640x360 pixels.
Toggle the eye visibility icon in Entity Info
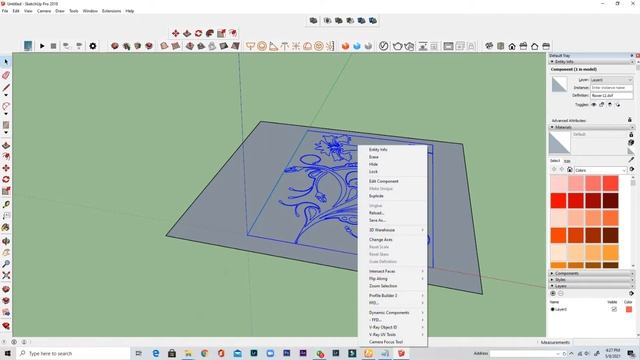tap(594, 105)
